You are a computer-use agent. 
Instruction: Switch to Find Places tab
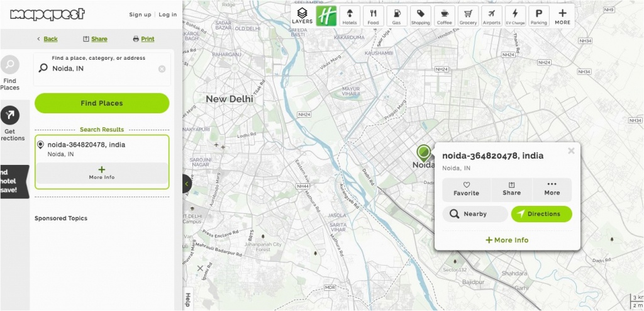click(10, 72)
